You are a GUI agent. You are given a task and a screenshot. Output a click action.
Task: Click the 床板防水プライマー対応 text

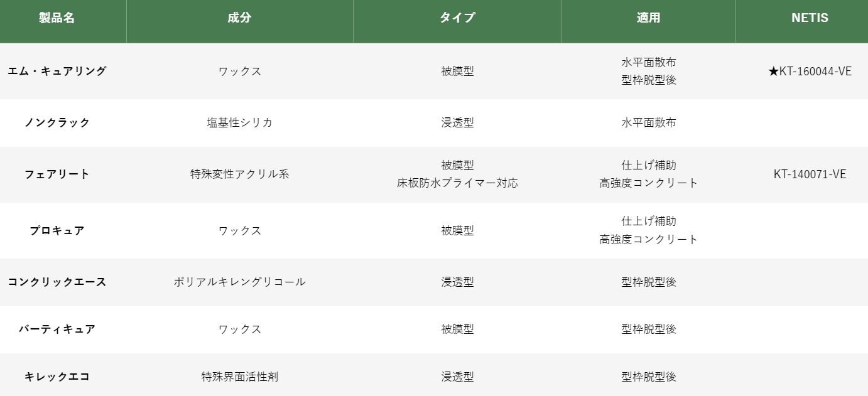coord(457,183)
